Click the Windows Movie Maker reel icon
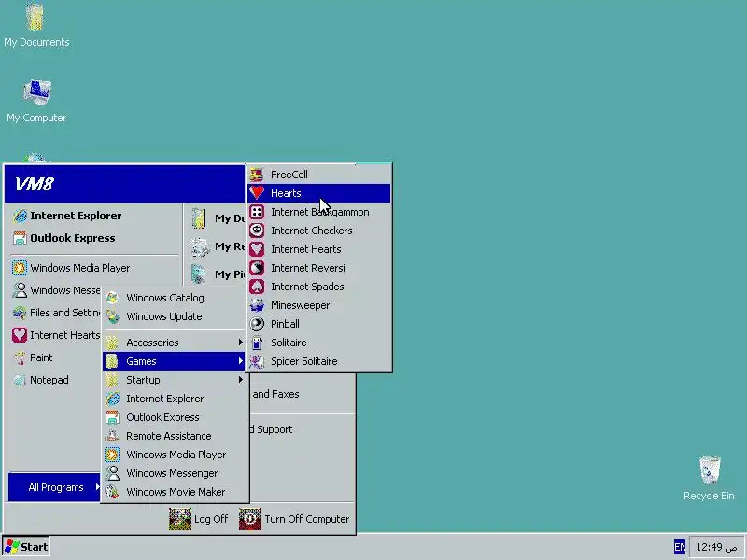The image size is (747, 560). 112,492
